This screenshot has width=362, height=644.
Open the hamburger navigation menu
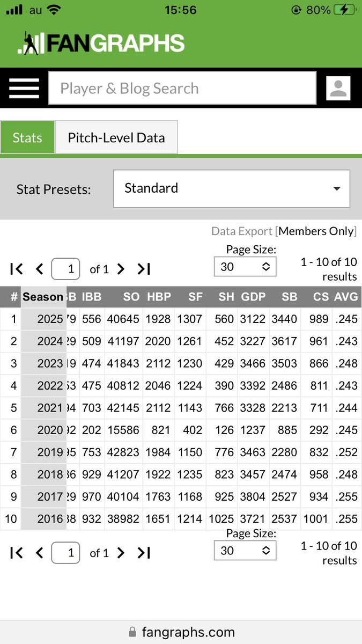click(x=24, y=88)
